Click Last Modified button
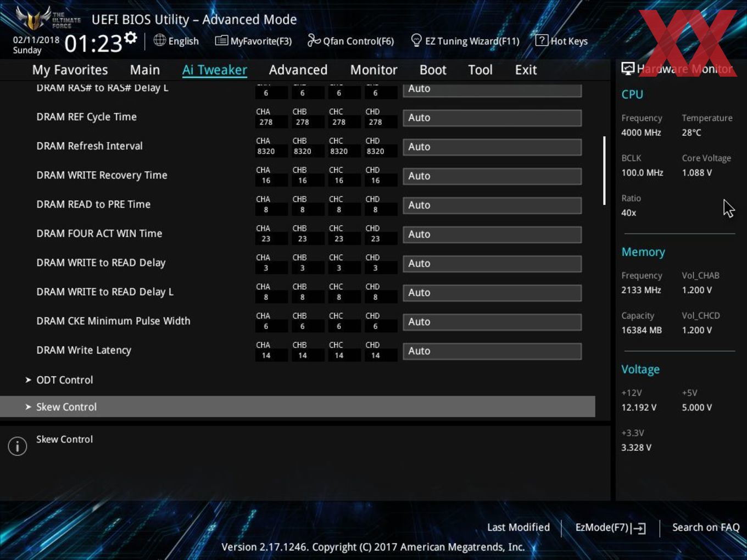747x560 pixels. [519, 528]
